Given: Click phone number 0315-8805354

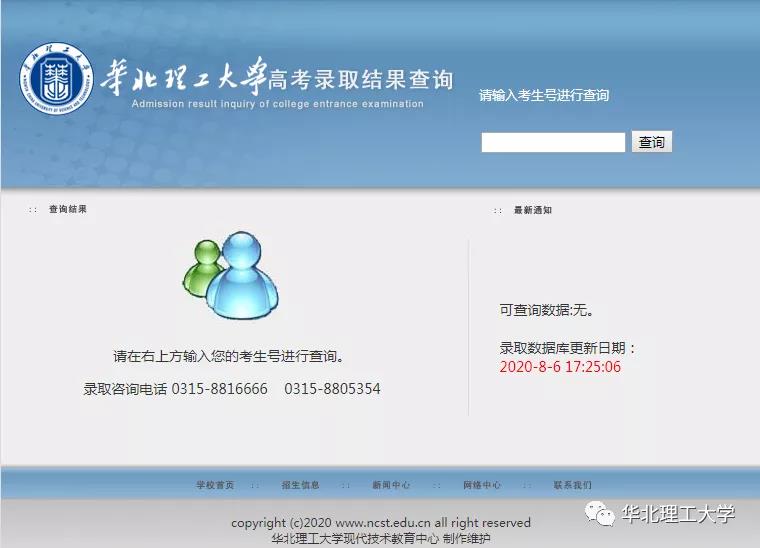Looking at the screenshot, I should 332,388.
